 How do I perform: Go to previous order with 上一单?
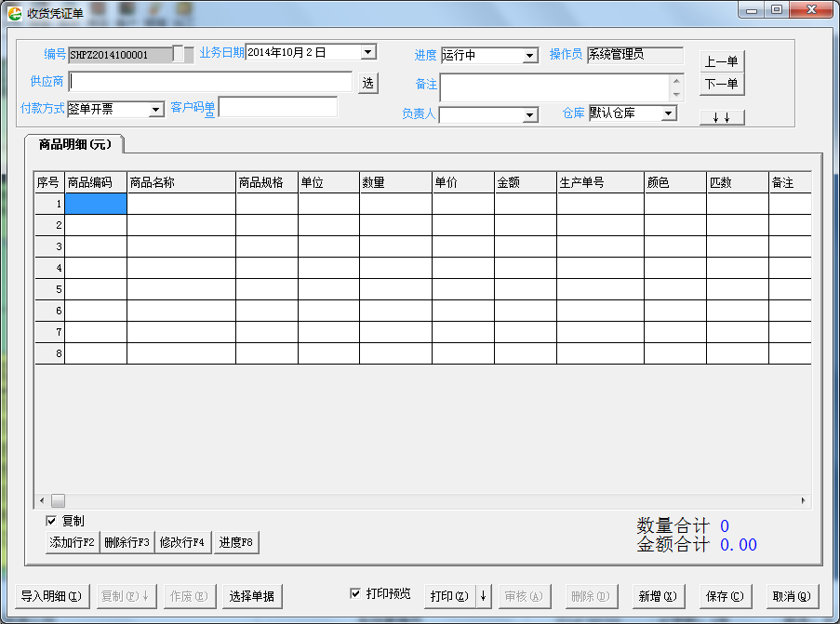click(722, 61)
